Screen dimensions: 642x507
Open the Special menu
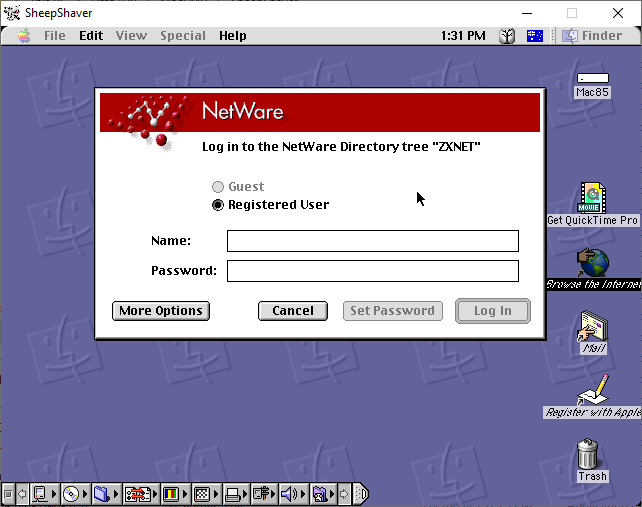pyautogui.click(x=183, y=36)
